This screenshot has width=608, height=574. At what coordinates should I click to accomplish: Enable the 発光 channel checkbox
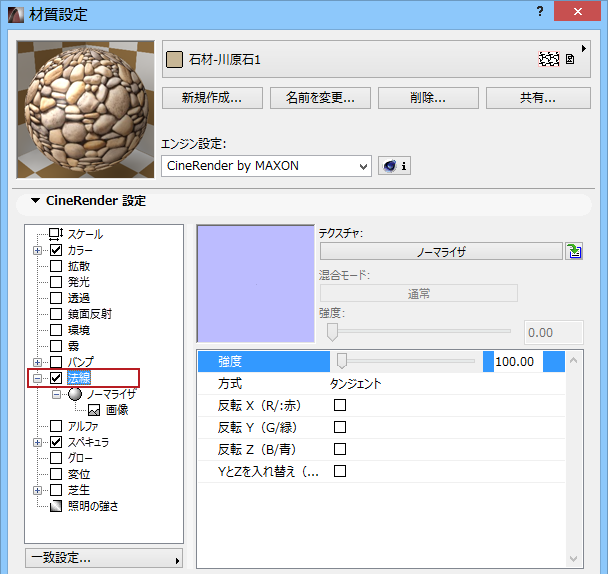pyautogui.click(x=56, y=282)
